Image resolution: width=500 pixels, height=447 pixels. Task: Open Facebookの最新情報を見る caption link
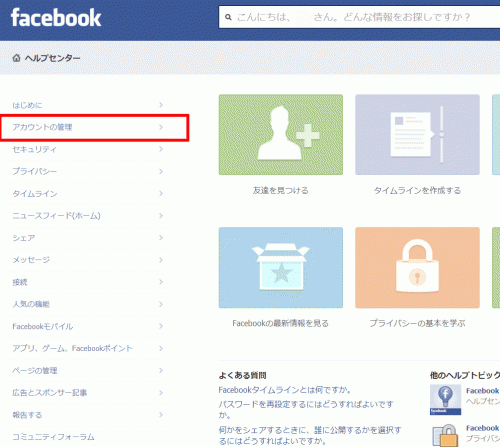[x=281, y=323]
